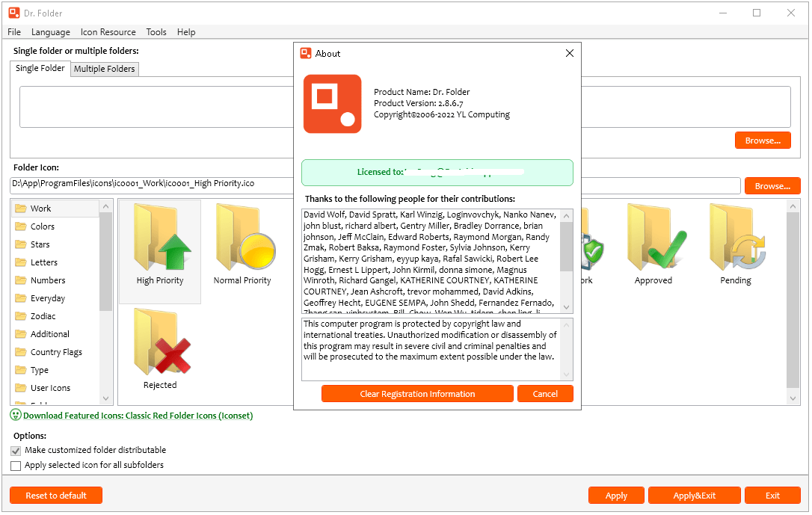
Task: Choose the Rejected folder icon
Action: click(x=160, y=349)
